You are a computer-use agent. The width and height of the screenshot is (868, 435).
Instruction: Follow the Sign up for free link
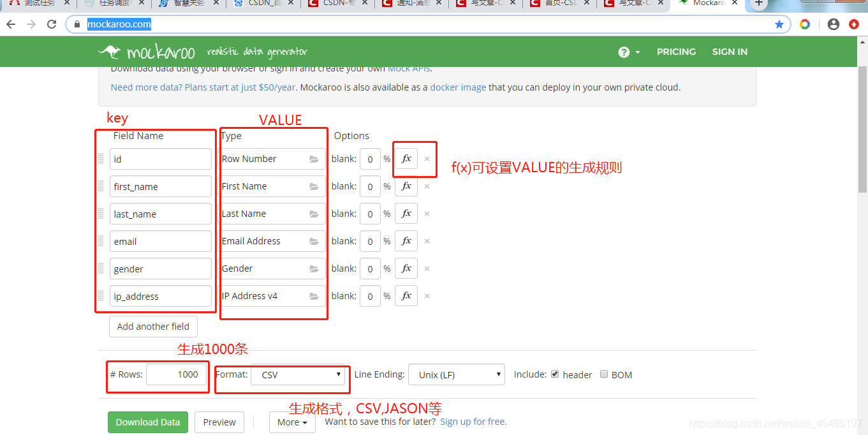click(473, 421)
